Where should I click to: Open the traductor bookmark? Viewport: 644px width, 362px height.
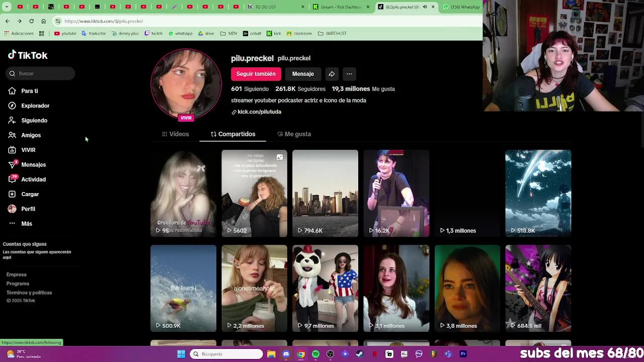click(x=94, y=34)
